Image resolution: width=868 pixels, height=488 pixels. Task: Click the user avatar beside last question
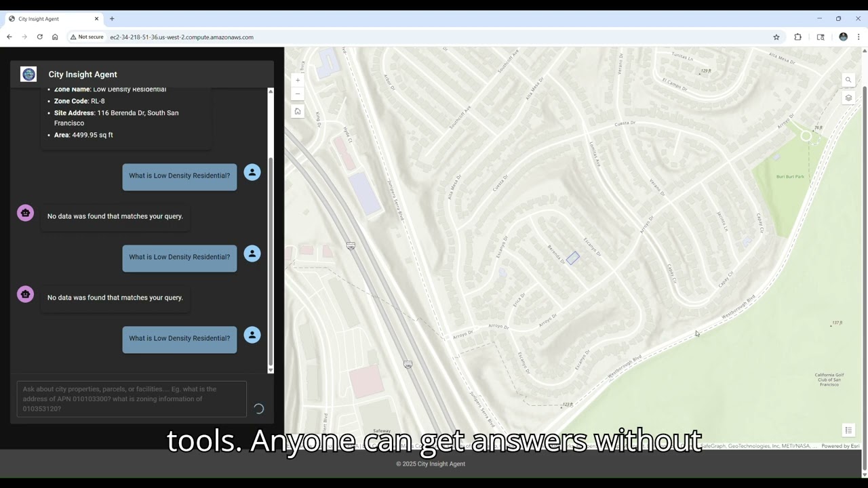tap(252, 335)
